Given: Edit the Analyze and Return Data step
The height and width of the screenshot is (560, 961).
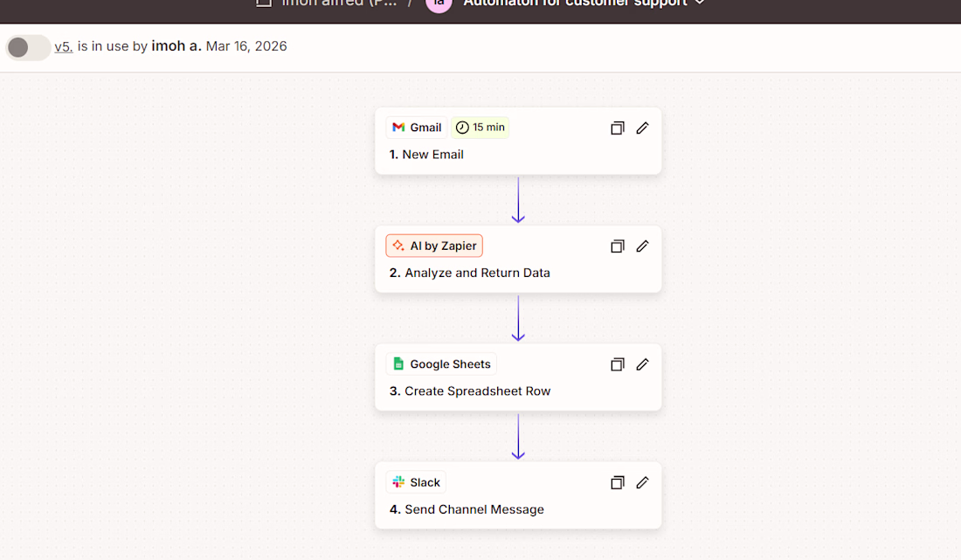Looking at the screenshot, I should (642, 246).
